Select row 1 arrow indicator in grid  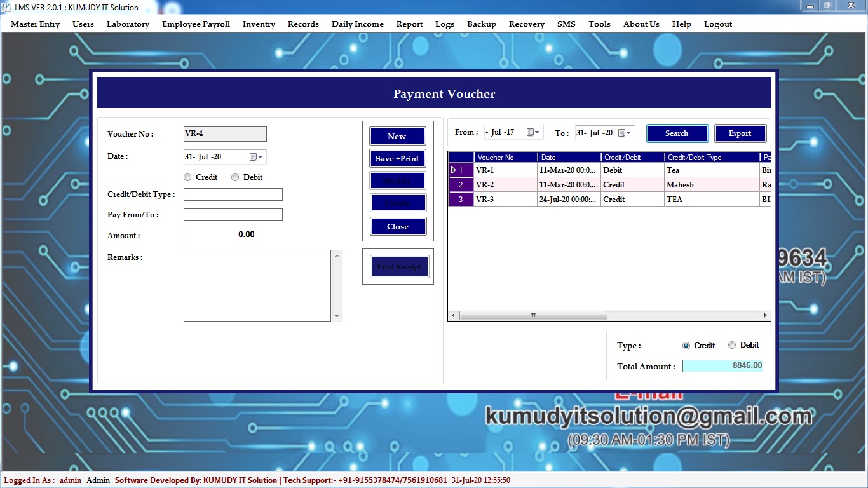[454, 170]
